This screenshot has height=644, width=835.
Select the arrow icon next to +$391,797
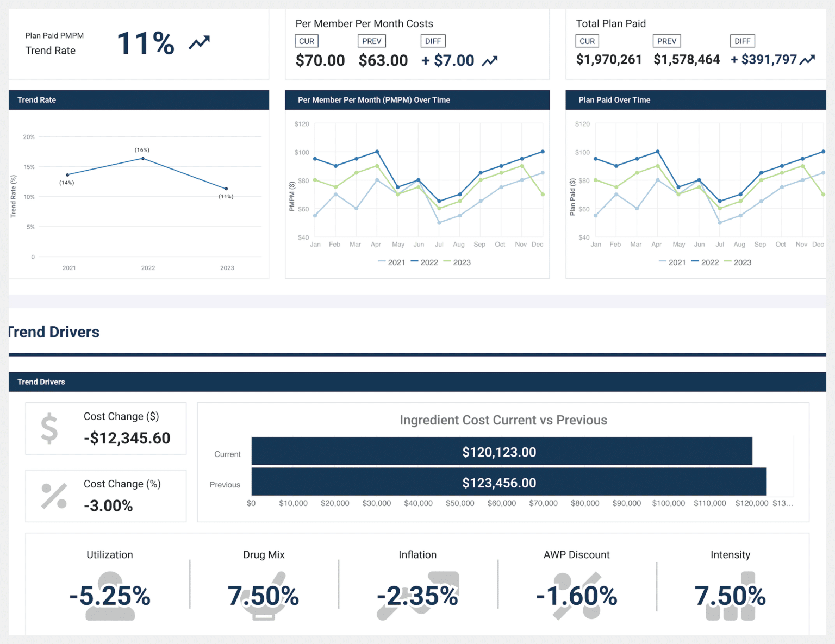click(808, 59)
